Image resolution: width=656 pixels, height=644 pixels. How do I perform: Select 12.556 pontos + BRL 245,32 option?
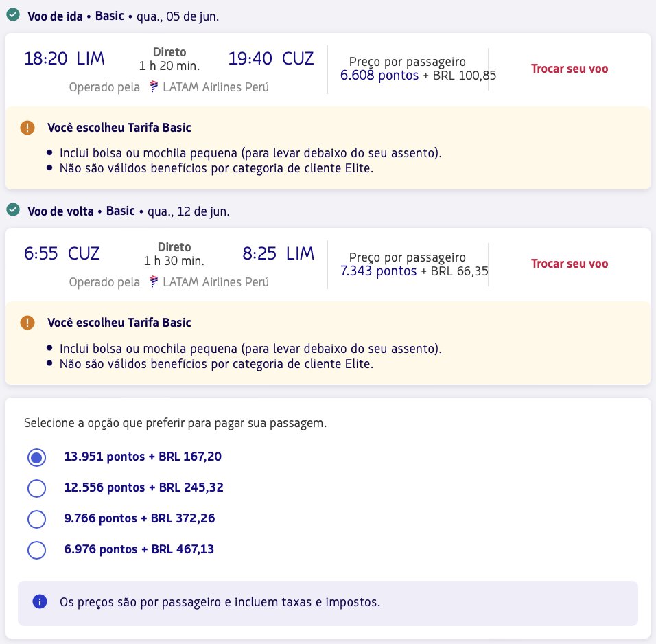point(36,488)
